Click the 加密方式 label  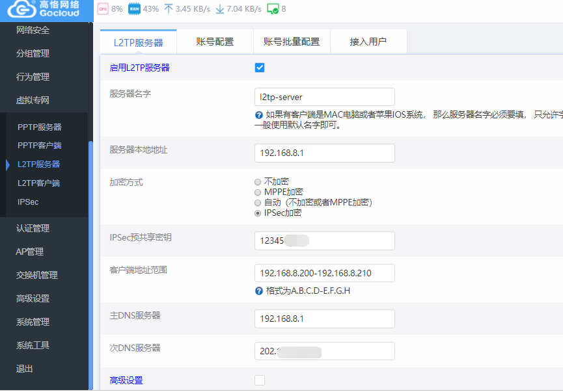pos(126,183)
